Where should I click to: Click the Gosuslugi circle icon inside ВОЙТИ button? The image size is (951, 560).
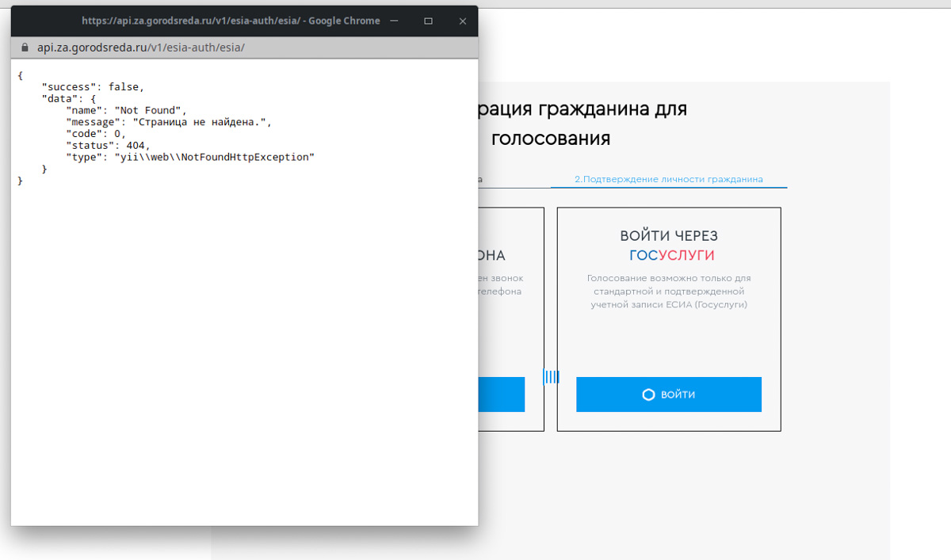650,394
